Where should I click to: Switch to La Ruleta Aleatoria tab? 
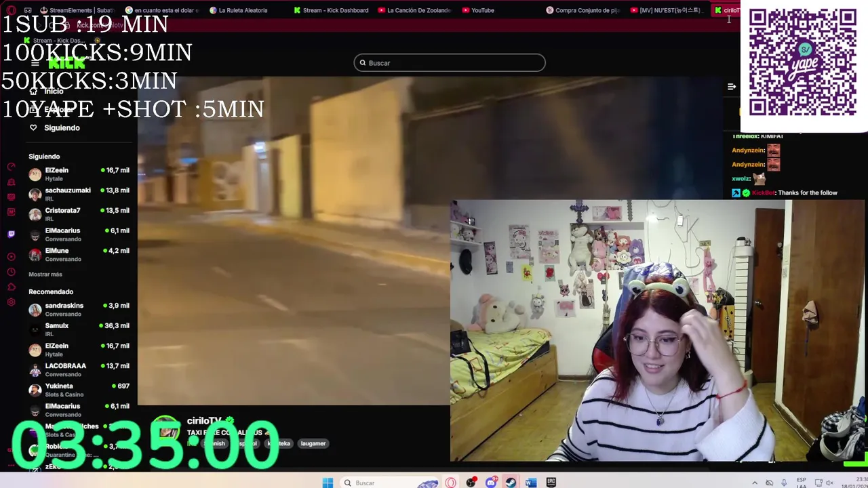pyautogui.click(x=239, y=10)
